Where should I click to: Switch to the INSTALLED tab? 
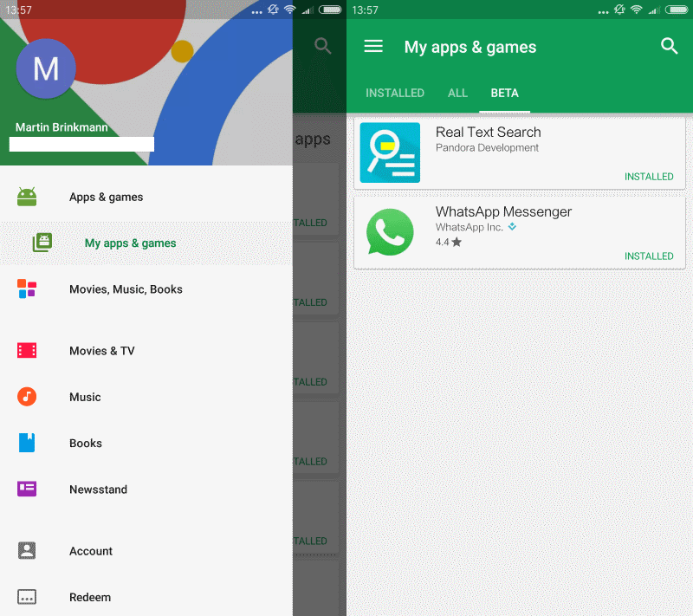(395, 93)
